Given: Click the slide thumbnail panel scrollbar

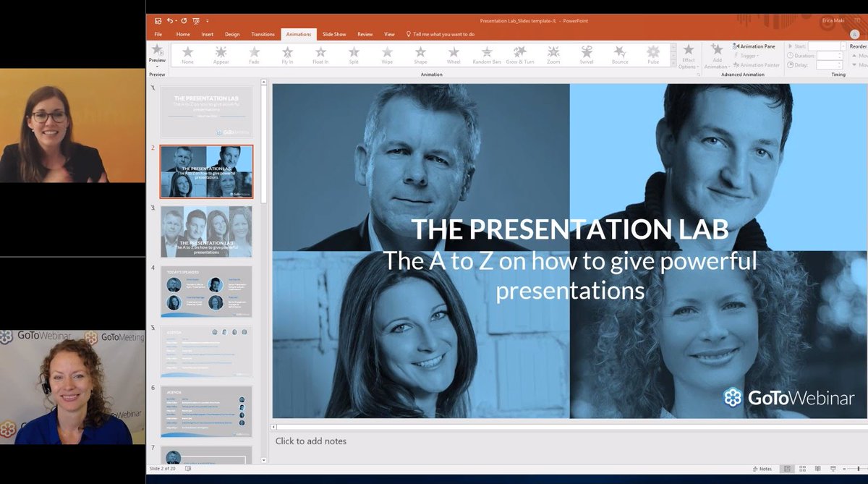Looking at the screenshot, I should point(264,145).
